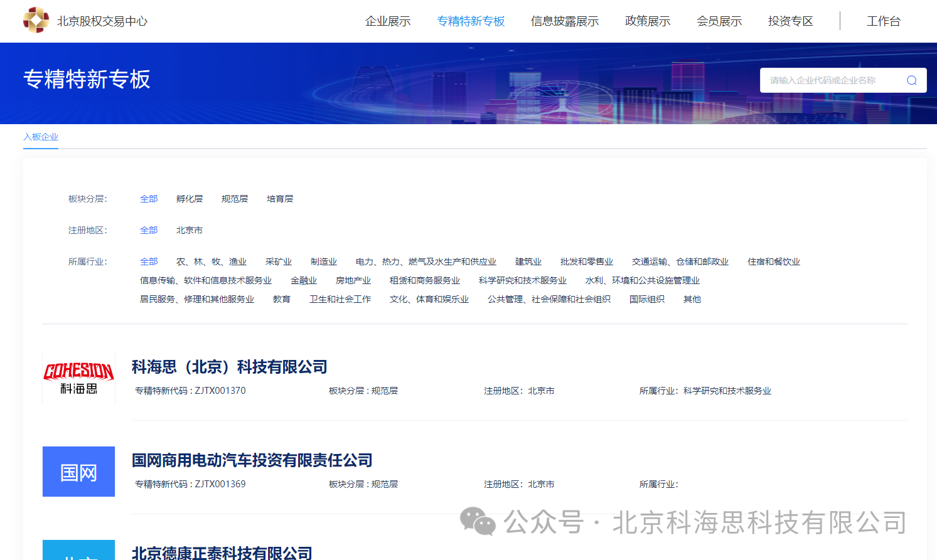937x560 pixels.
Task: Open the 政策展示 navigation item
Action: [x=648, y=21]
